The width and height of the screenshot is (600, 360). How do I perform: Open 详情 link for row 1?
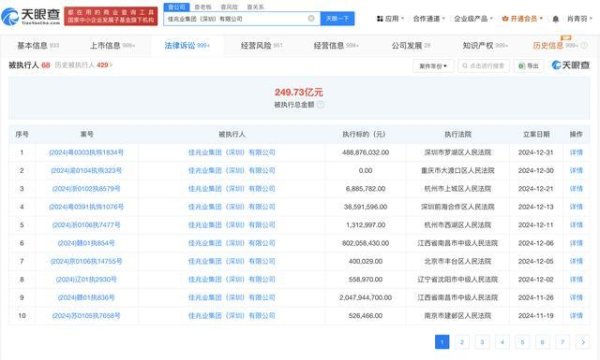(x=576, y=152)
